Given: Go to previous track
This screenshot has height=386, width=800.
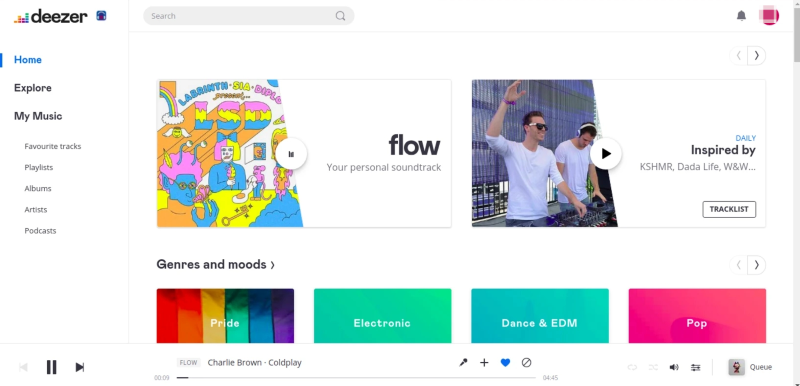Looking at the screenshot, I should pos(23,367).
